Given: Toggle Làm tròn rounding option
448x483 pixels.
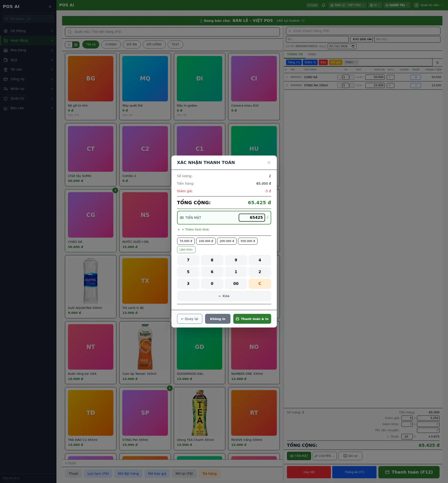Looking at the screenshot, I should [x=186, y=250].
